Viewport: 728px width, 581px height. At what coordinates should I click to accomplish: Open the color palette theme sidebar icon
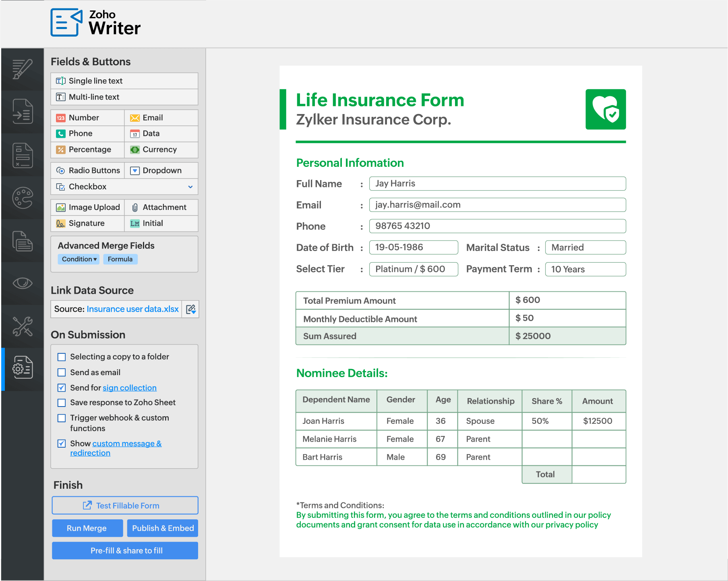point(23,198)
